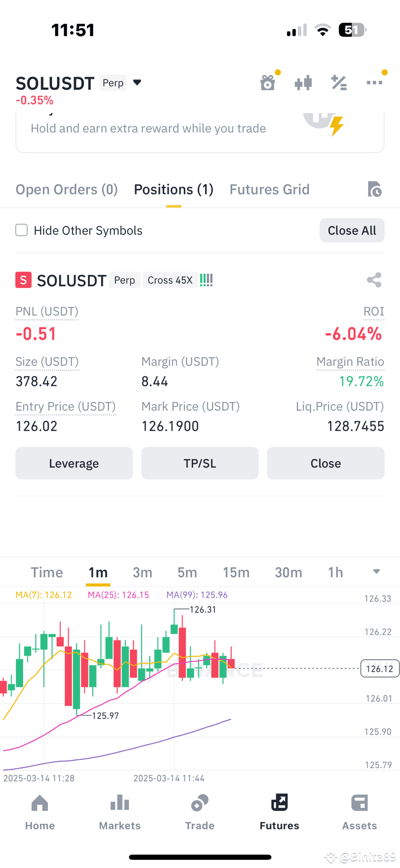Open the fee calculator percent icon

[339, 83]
